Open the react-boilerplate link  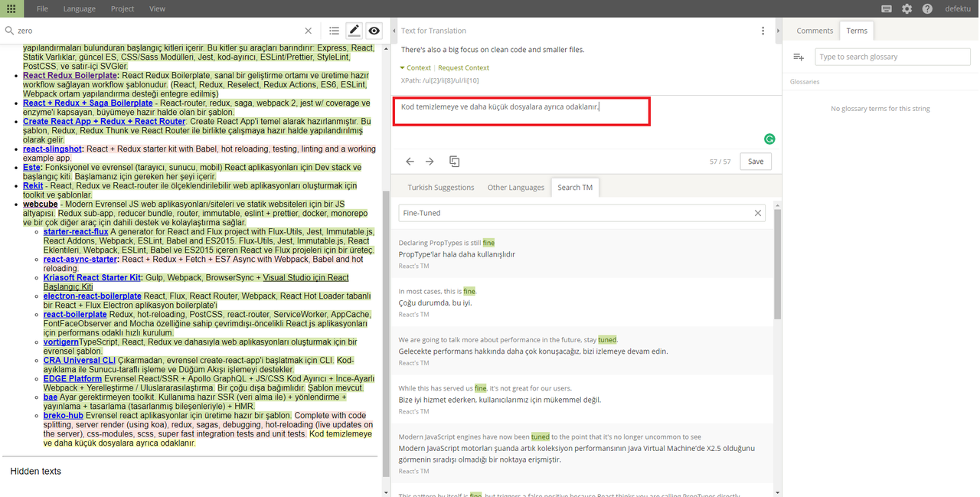click(x=75, y=315)
